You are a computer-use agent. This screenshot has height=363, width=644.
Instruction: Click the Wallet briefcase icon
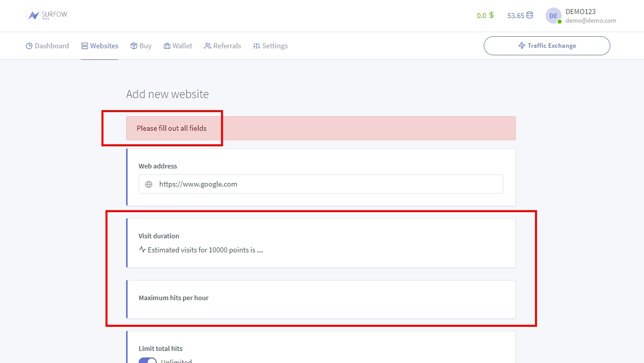coord(167,46)
